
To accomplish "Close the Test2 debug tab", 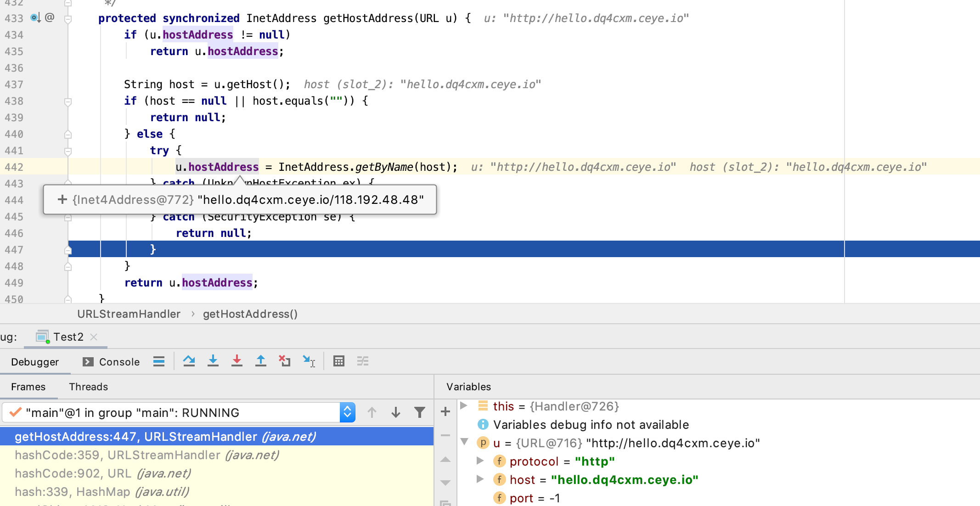I will (94, 337).
